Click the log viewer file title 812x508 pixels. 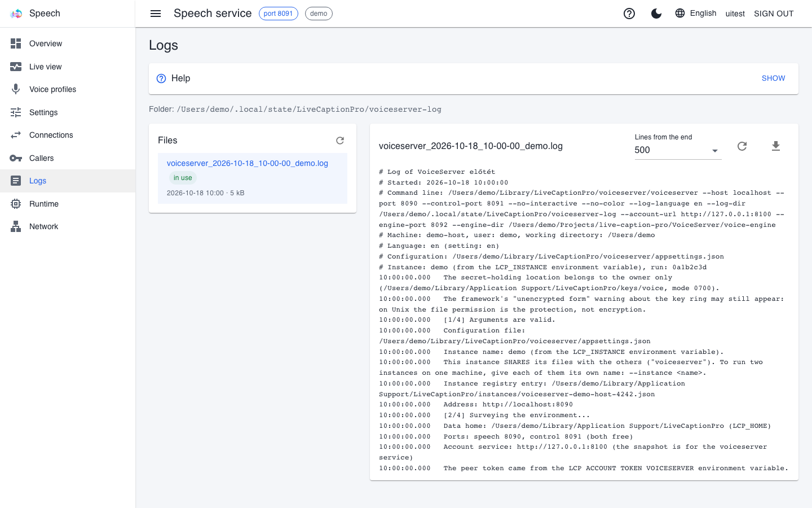pos(471,146)
